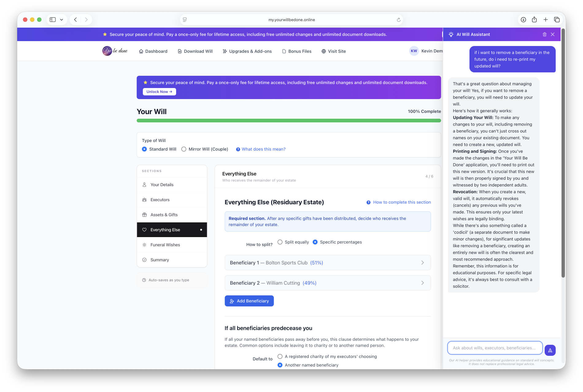Image resolution: width=583 pixels, height=392 pixels.
Task: Click the AI chat panel scrollbar
Action: (563, 153)
